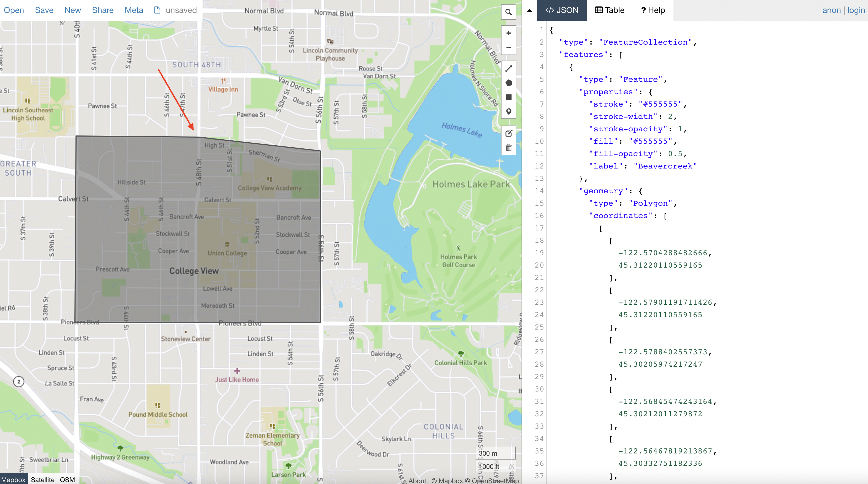Click the Lincoln Southeast High School icon
The image size is (868, 484).
tap(28, 101)
